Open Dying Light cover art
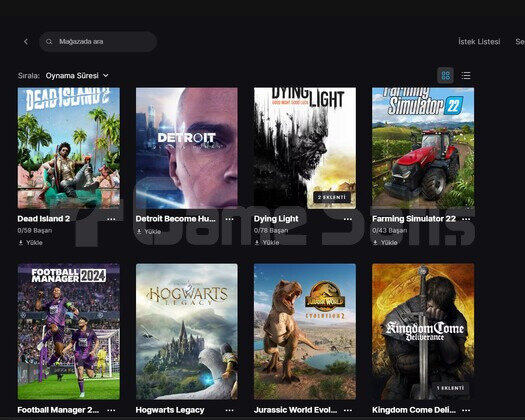Viewport: 525px width, 420px height. coord(305,148)
